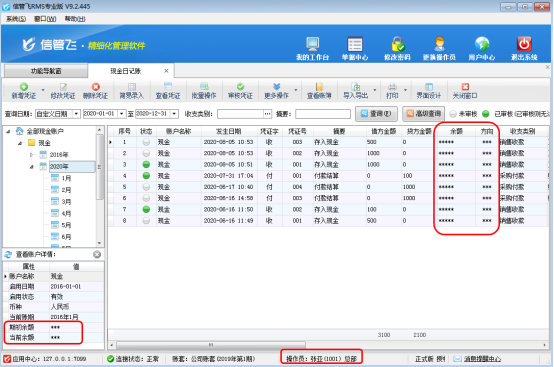554x367 pixels.
Task: Toggle status circle in row 7
Action: (146, 209)
